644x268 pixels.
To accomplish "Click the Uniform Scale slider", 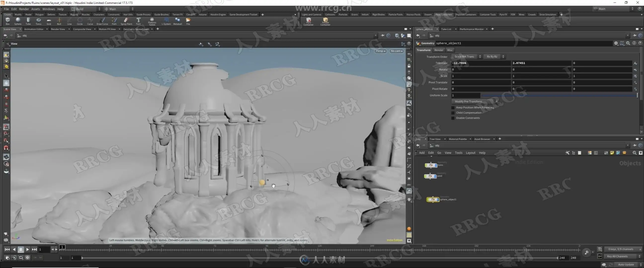I will pos(560,95).
